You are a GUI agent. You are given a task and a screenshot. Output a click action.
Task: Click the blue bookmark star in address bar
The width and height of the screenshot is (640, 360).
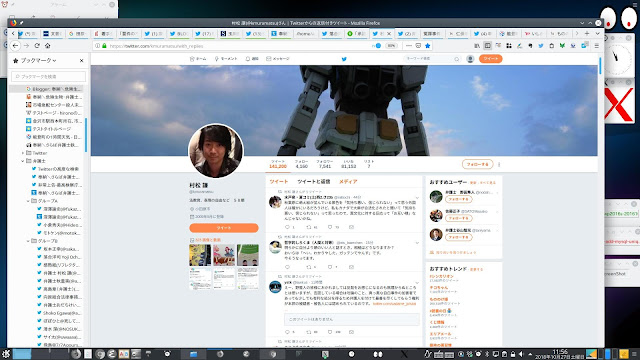pyautogui.click(x=427, y=46)
